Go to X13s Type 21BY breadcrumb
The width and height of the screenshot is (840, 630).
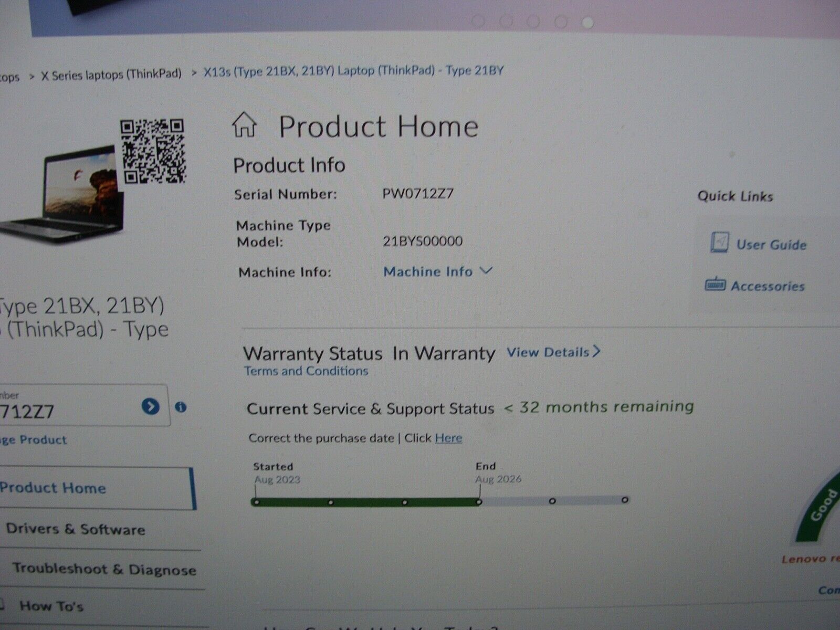pyautogui.click(x=353, y=71)
